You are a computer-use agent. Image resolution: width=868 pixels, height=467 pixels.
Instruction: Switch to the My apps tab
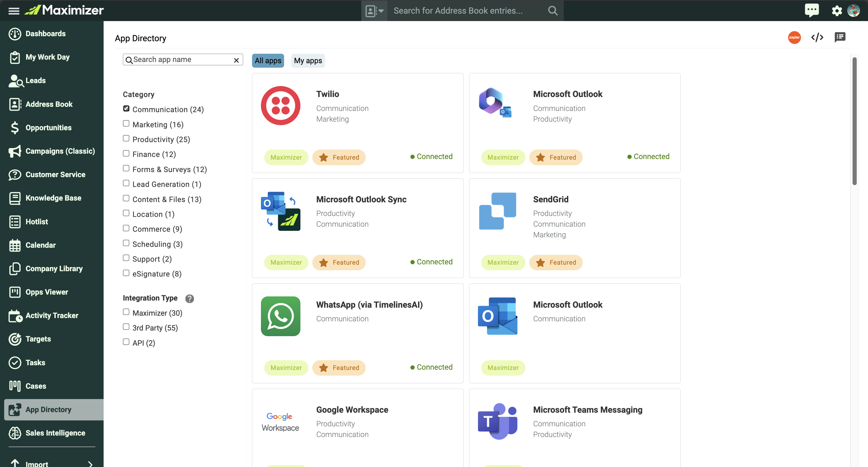(308, 61)
